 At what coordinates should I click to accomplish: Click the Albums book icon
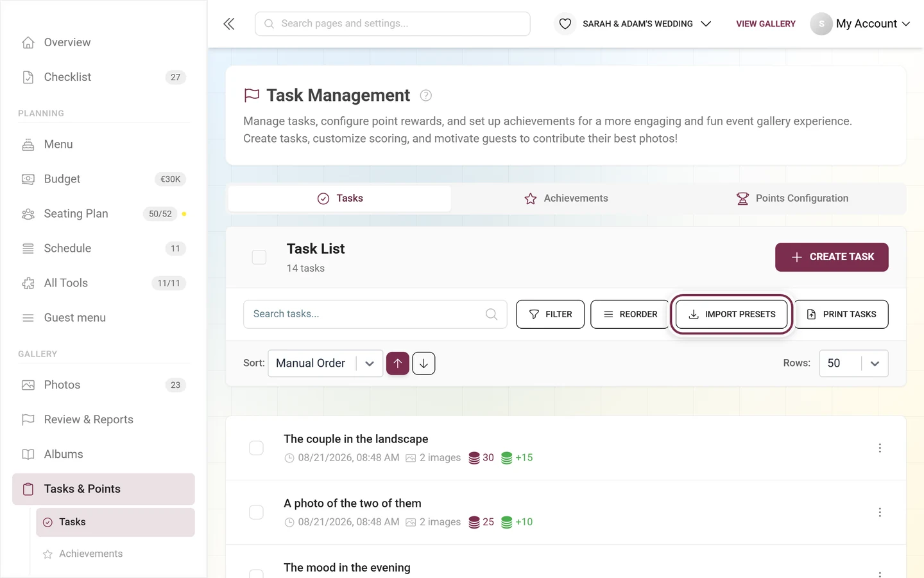click(x=28, y=455)
